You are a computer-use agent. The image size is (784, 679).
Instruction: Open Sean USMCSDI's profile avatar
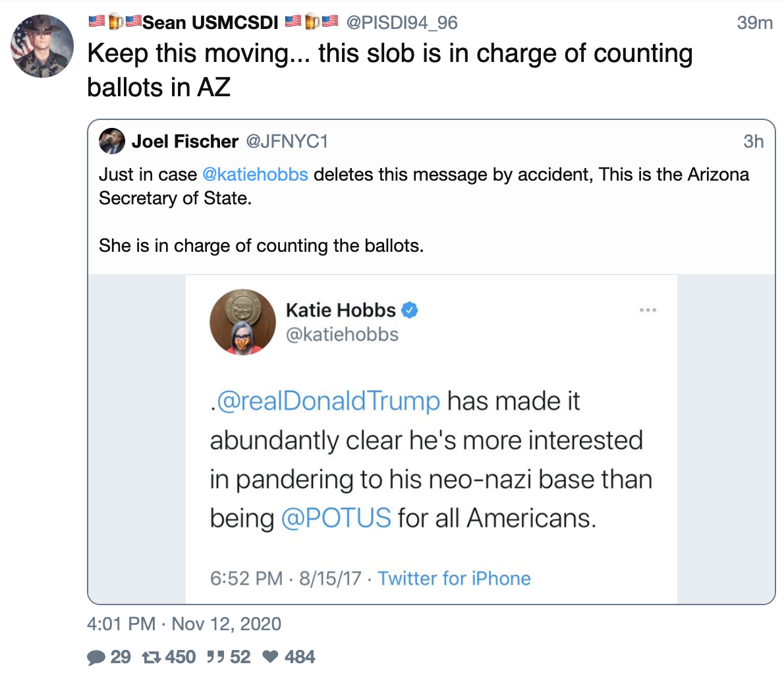click(43, 46)
